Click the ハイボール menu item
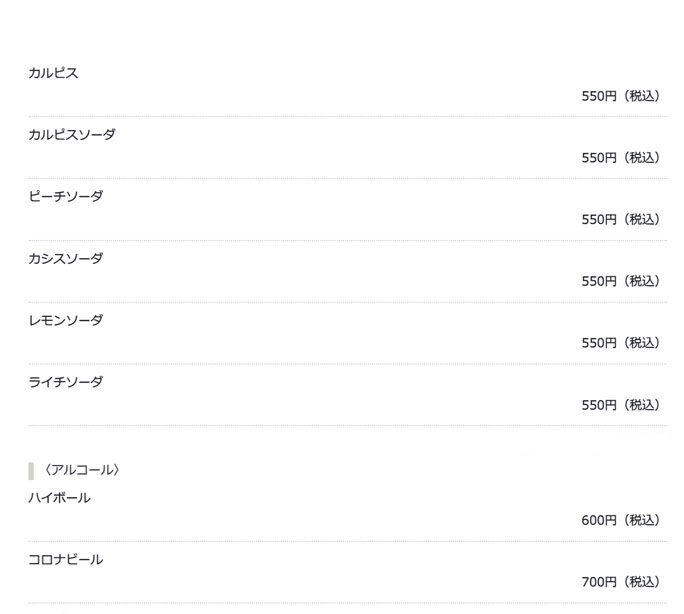This screenshot has width=684, height=614. click(59, 497)
